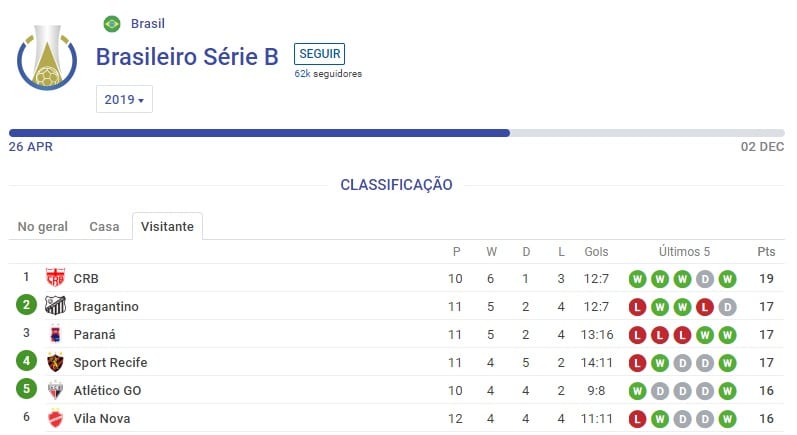Click the Atlético GO team crest
The height and width of the screenshot is (435, 797).
[x=55, y=390]
